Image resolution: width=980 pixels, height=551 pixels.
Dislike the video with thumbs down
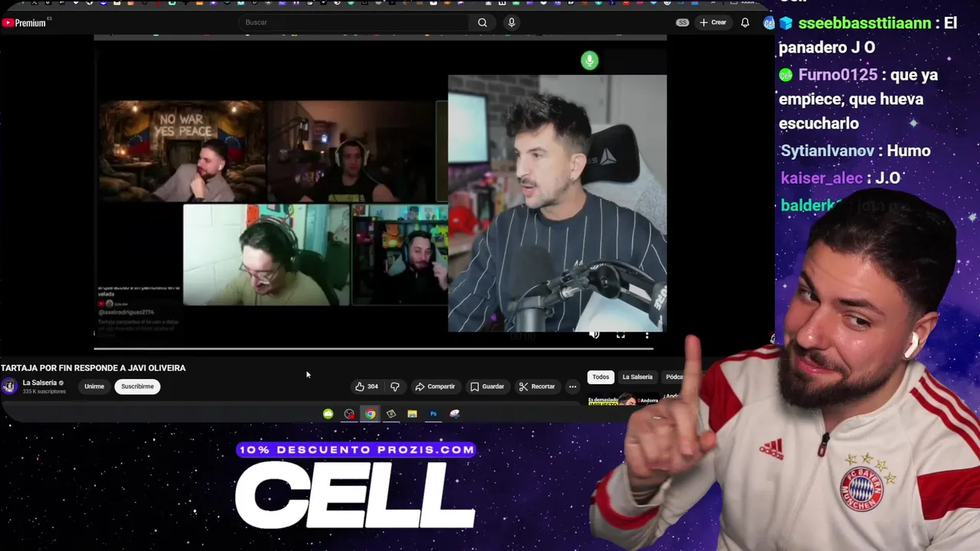point(395,386)
